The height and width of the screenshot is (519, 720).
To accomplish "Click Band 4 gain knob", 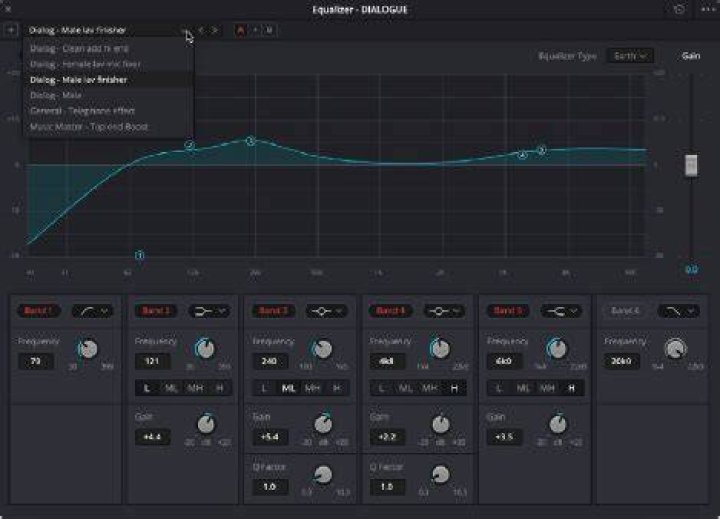I will [441, 424].
